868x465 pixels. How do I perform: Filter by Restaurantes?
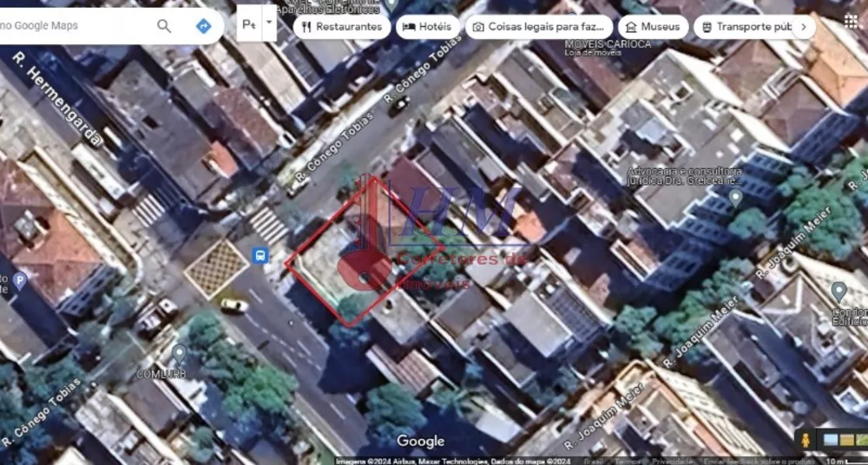coord(341,27)
